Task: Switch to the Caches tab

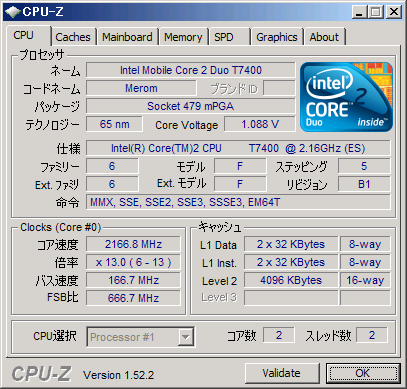Action: pyautogui.click(x=73, y=37)
